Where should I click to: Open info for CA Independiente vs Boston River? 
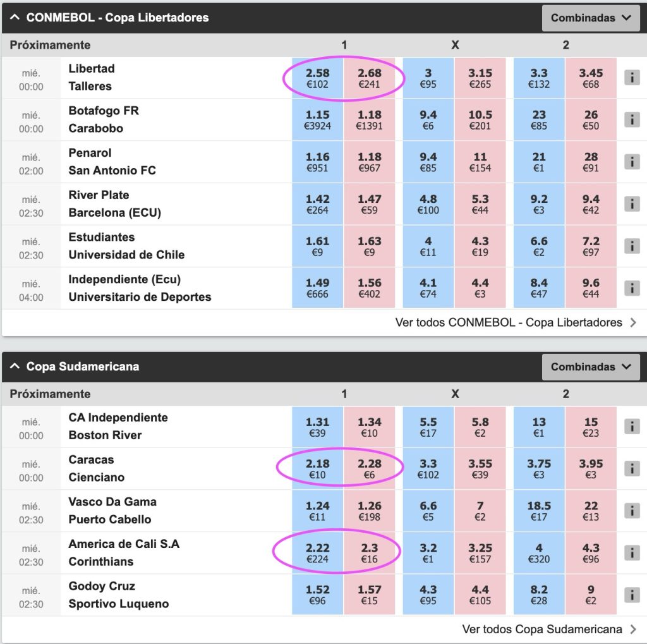(631, 426)
